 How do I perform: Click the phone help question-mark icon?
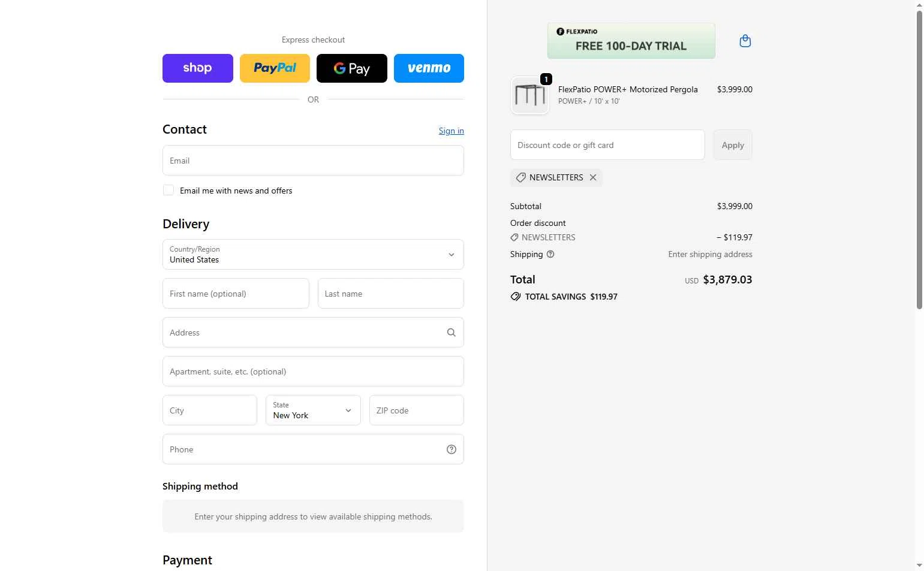[x=452, y=449]
